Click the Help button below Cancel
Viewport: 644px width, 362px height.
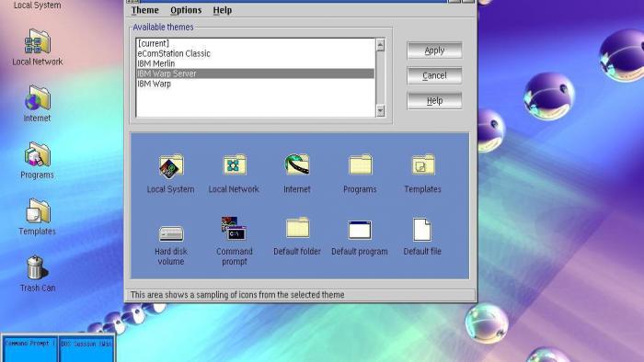click(434, 101)
